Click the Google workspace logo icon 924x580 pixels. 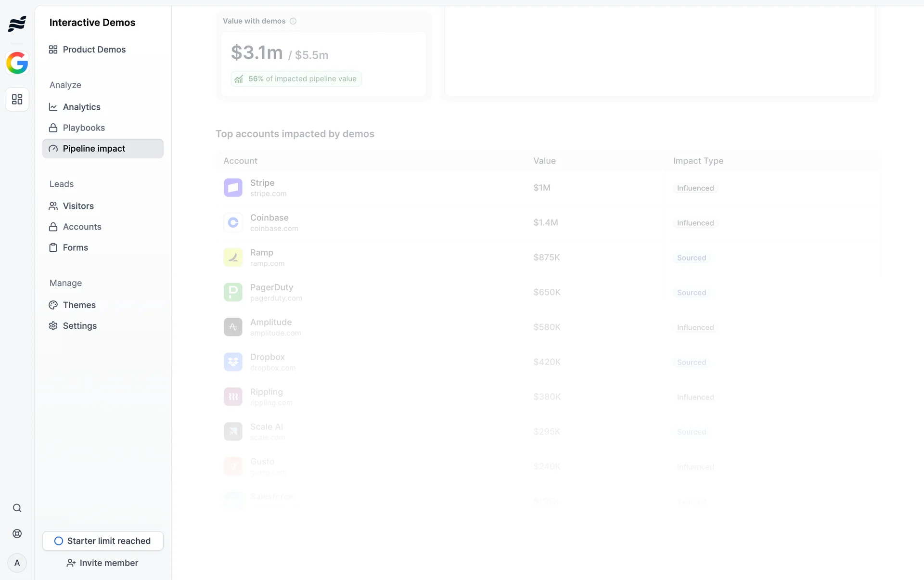point(17,63)
